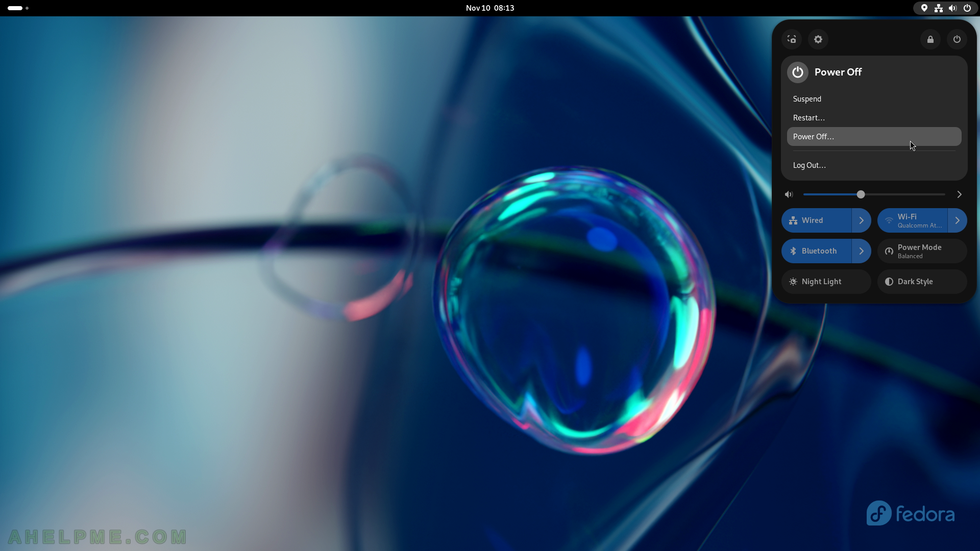
Task: Expand the Bluetooth devices submenu arrow
Action: (x=862, y=251)
